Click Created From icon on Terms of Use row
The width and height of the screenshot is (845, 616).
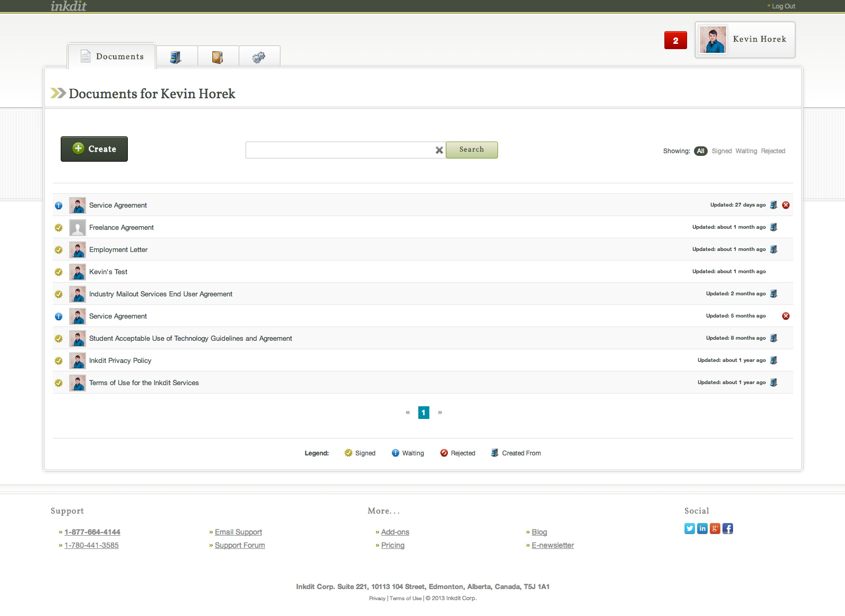coord(774,382)
